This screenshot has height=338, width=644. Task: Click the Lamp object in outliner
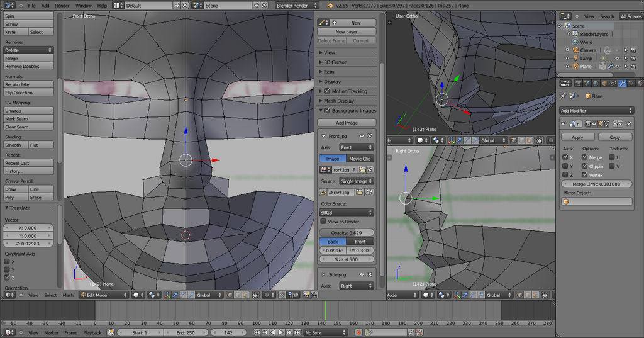(x=586, y=58)
